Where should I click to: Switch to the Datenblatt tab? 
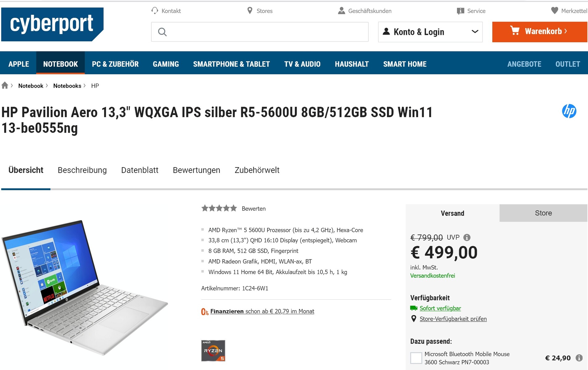point(140,170)
